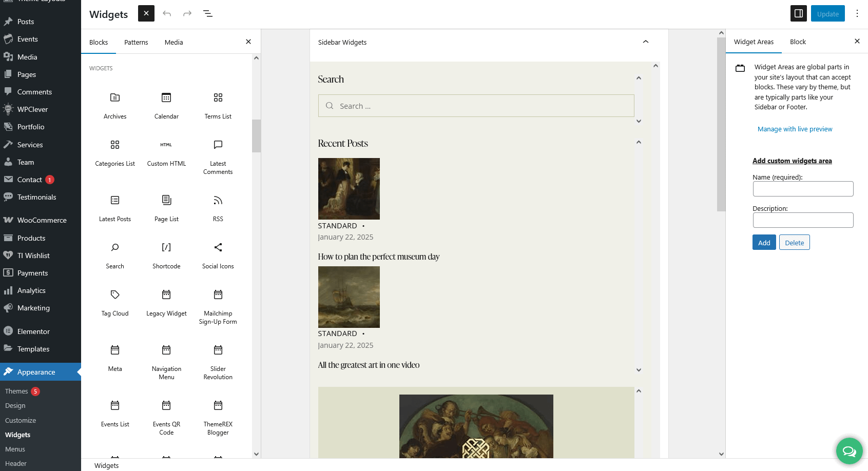Add the Shortcode block

166,256
